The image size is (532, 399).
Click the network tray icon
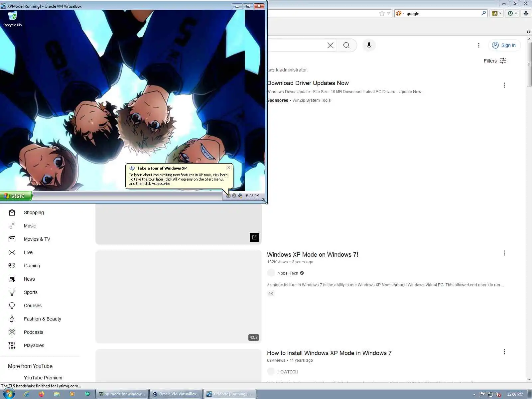click(490, 394)
